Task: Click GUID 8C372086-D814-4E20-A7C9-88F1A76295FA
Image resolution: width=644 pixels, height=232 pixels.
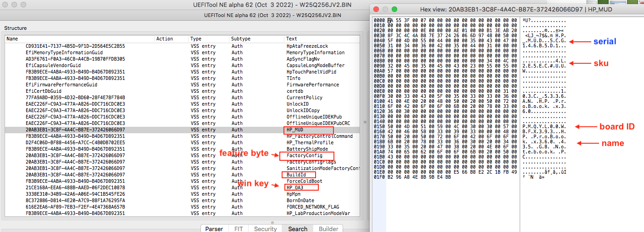Action: click(75, 200)
